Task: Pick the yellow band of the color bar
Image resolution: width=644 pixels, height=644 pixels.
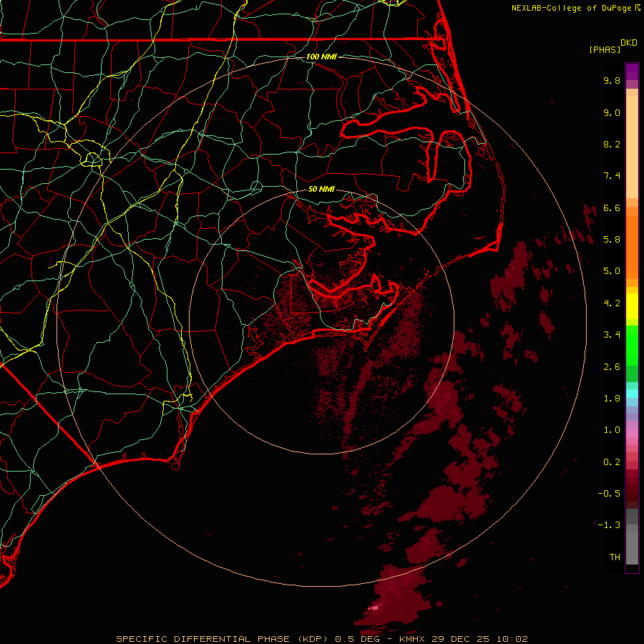Action: point(632,306)
